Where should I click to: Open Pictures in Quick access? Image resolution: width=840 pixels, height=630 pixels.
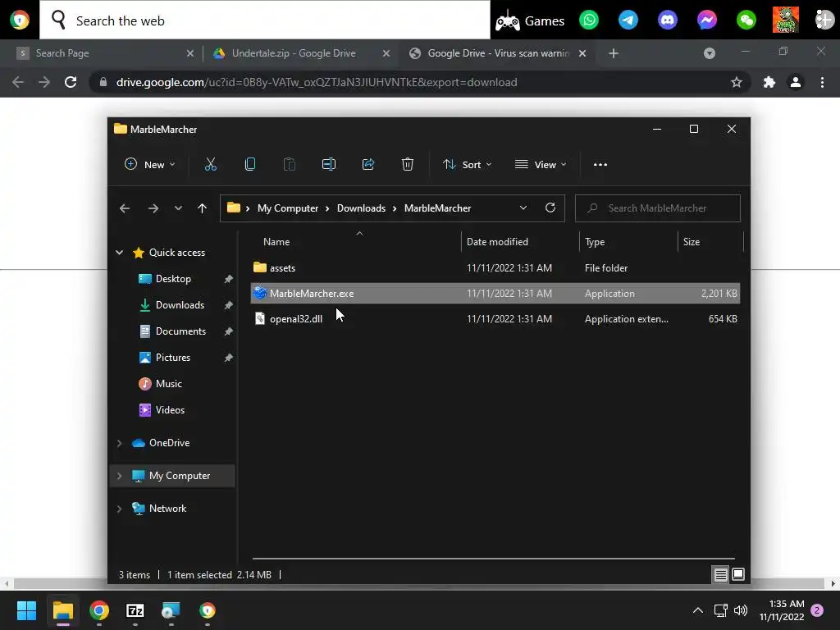(172, 358)
